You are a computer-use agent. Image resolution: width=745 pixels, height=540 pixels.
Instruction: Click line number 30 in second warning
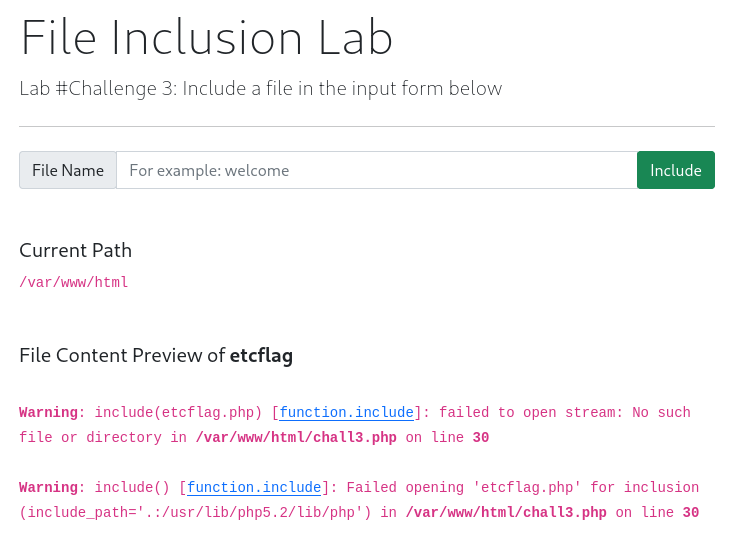[691, 512]
